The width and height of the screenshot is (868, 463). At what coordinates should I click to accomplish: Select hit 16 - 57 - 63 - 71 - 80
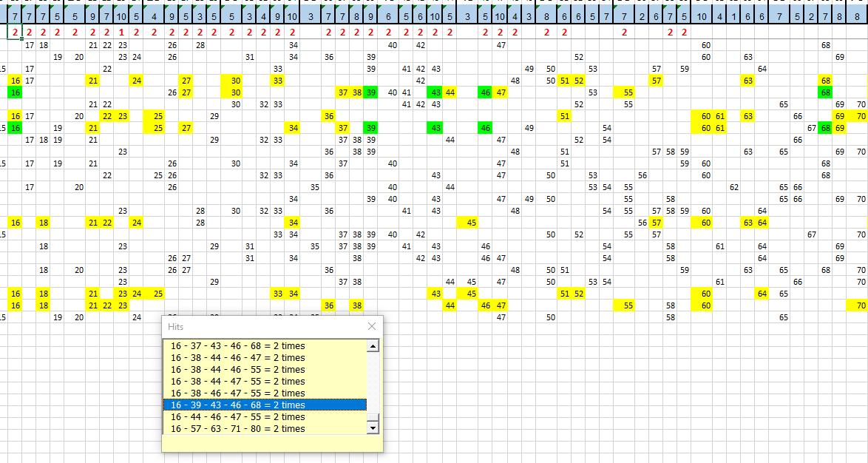[x=237, y=429]
